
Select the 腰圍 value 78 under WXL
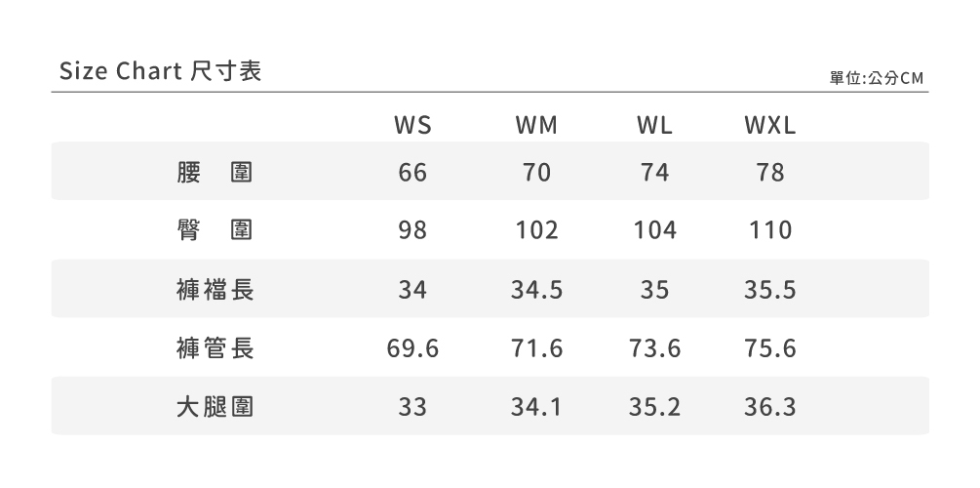point(769,173)
